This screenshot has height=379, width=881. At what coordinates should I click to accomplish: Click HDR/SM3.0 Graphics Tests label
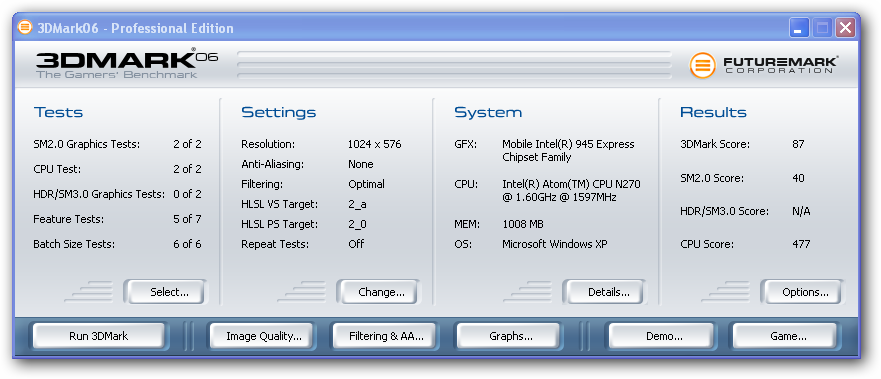(x=99, y=194)
